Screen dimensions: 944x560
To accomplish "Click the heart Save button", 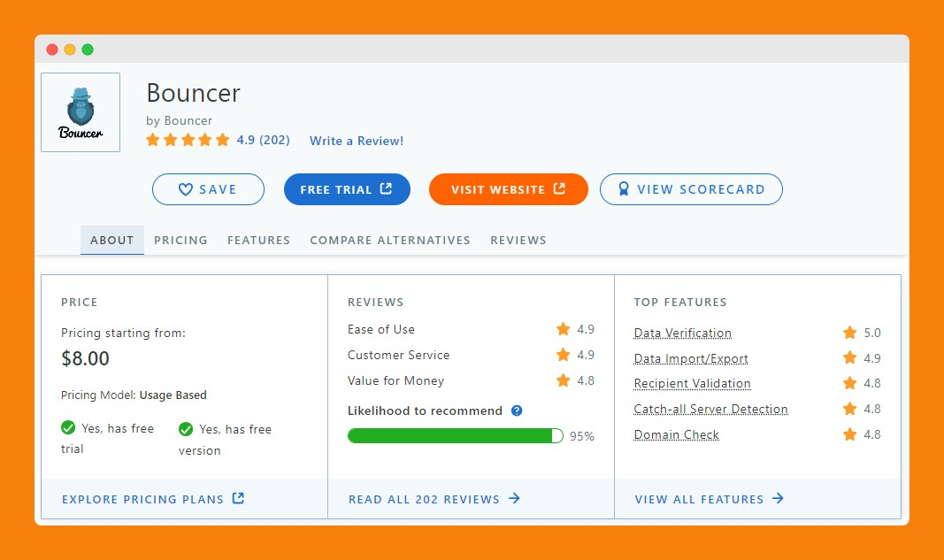I will click(x=208, y=189).
